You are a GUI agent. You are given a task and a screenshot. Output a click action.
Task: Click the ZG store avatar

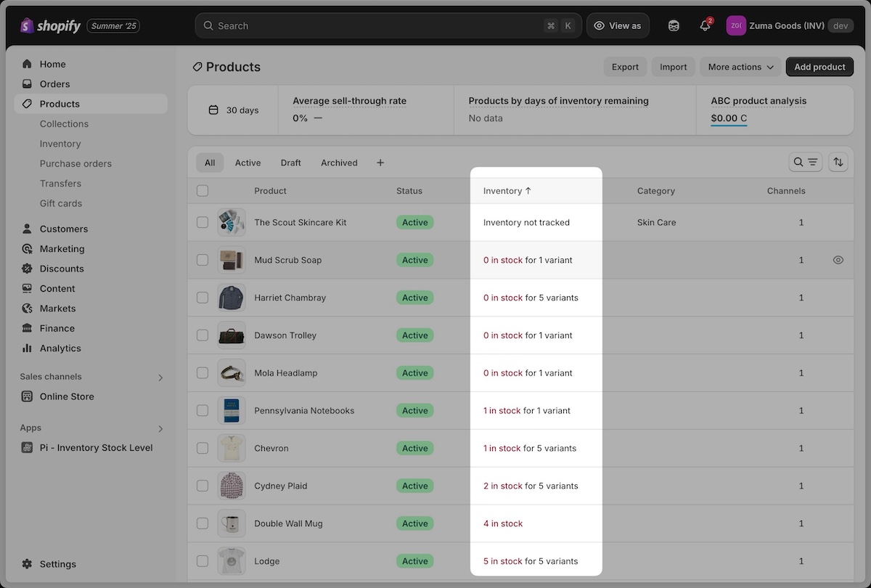coord(736,25)
